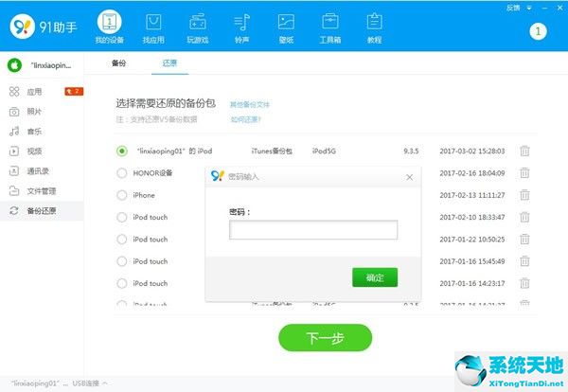Delete backup dated 2017-02-16 18:04:09

[524, 173]
